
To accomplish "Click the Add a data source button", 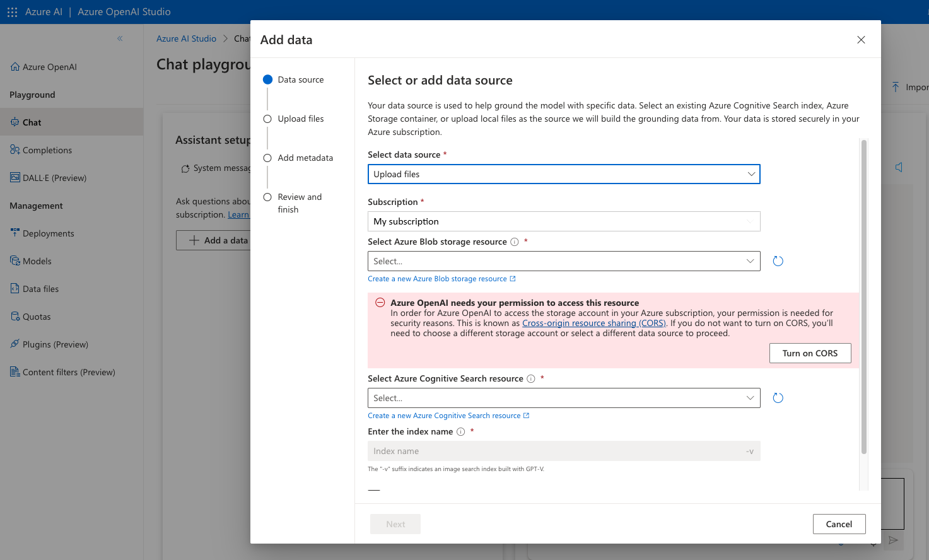I will tap(213, 240).
